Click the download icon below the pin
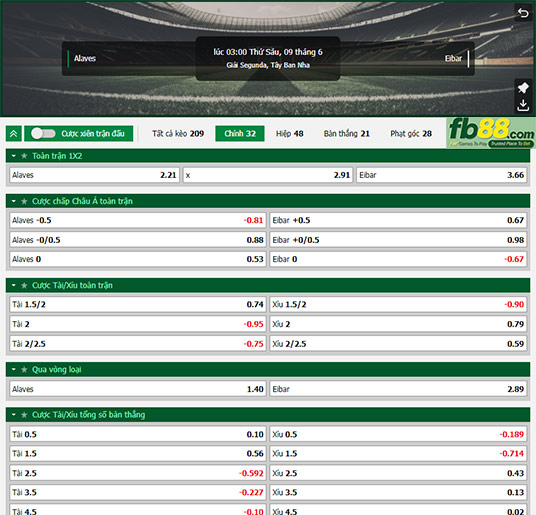This screenshot has width=536, height=515. coord(523,105)
